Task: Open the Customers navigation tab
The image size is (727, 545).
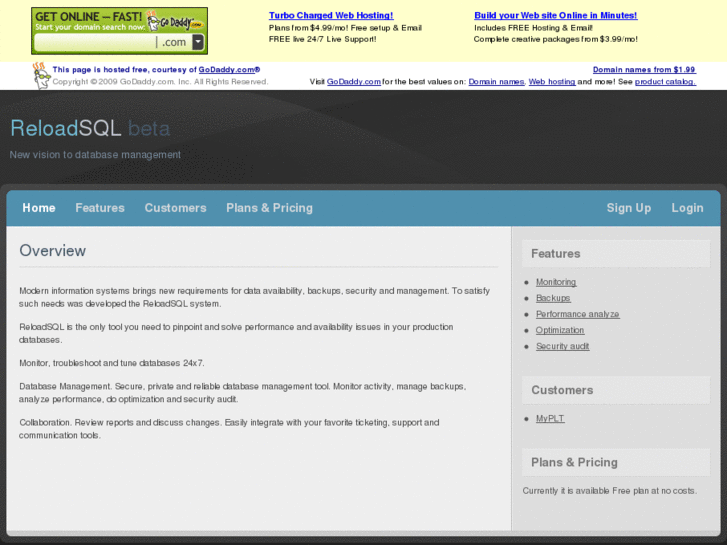Action: tap(175, 208)
